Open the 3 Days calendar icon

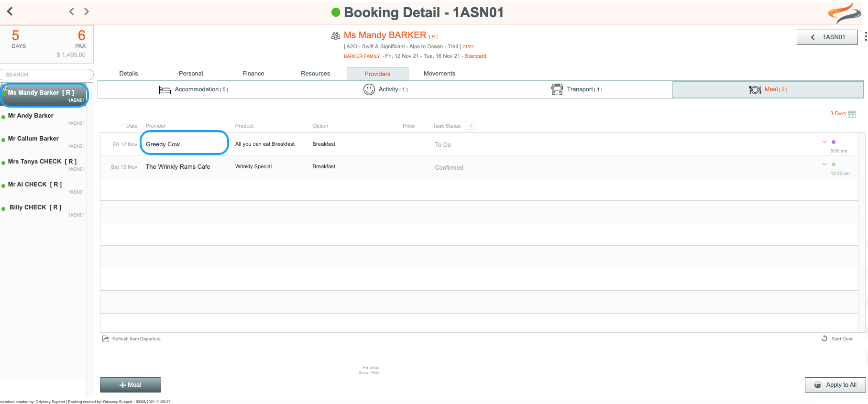point(852,114)
